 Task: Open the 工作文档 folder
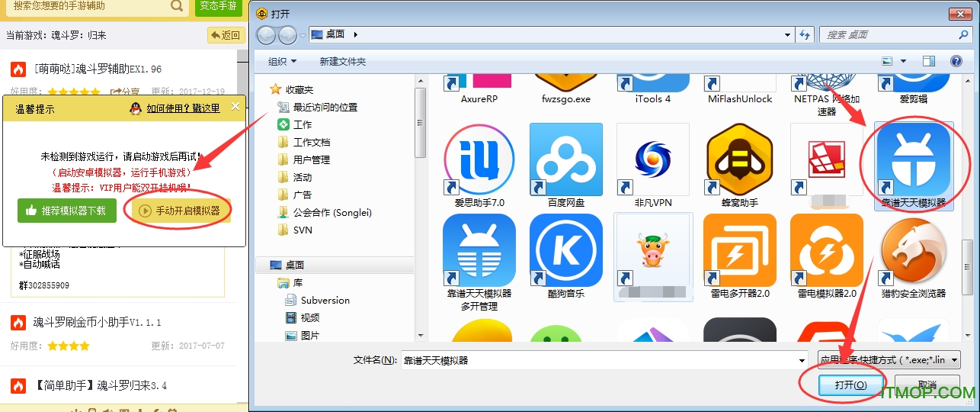303,142
